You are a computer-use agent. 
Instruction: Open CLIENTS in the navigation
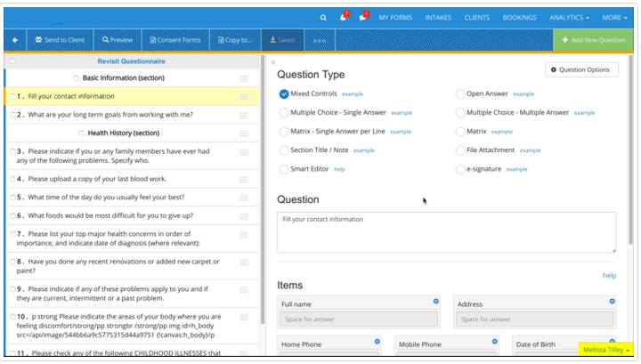476,18
